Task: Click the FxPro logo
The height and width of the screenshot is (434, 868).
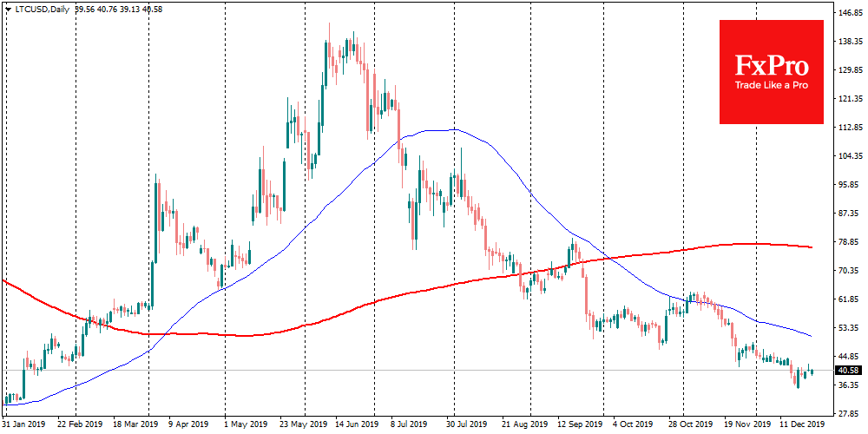Action: pyautogui.click(x=773, y=66)
